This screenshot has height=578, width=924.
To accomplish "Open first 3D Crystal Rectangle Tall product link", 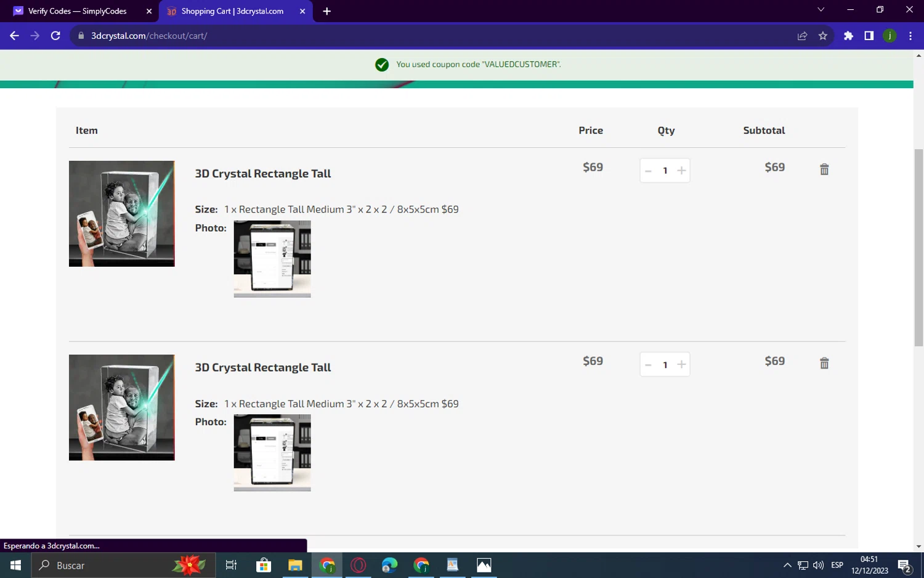I will tap(263, 174).
